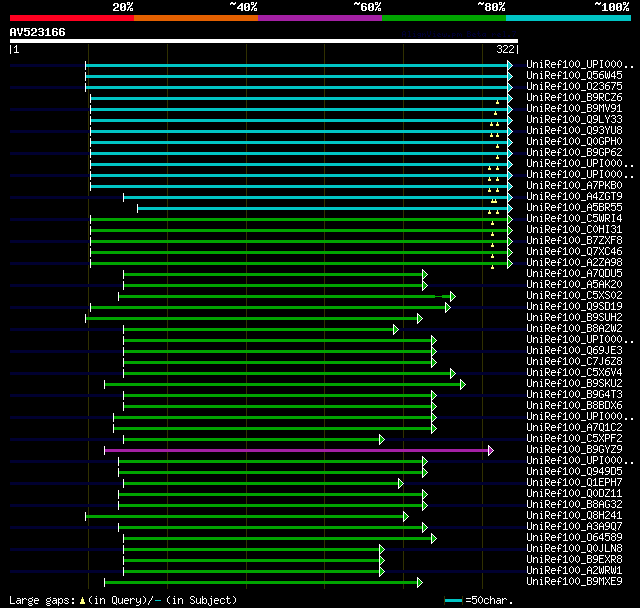Image resolution: width=640 pixels, height=608 pixels.
Task: Click the green arrowhead ending the B9MXE9 alignment
Action: point(420,583)
